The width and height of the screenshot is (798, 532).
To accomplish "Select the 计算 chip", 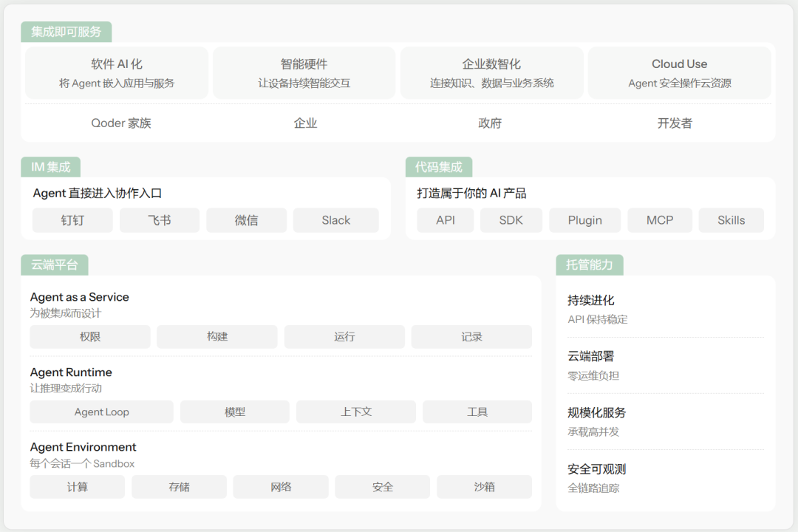I will point(78,487).
